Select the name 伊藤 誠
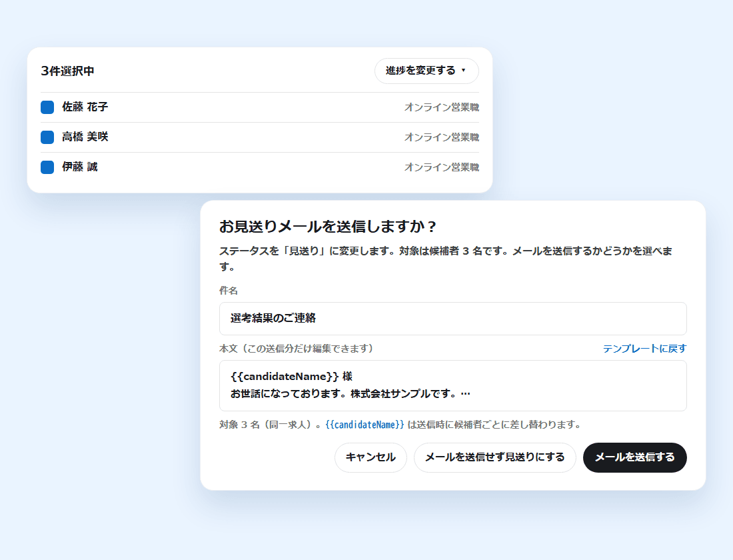Viewport: 733px width, 560px height. (80, 167)
